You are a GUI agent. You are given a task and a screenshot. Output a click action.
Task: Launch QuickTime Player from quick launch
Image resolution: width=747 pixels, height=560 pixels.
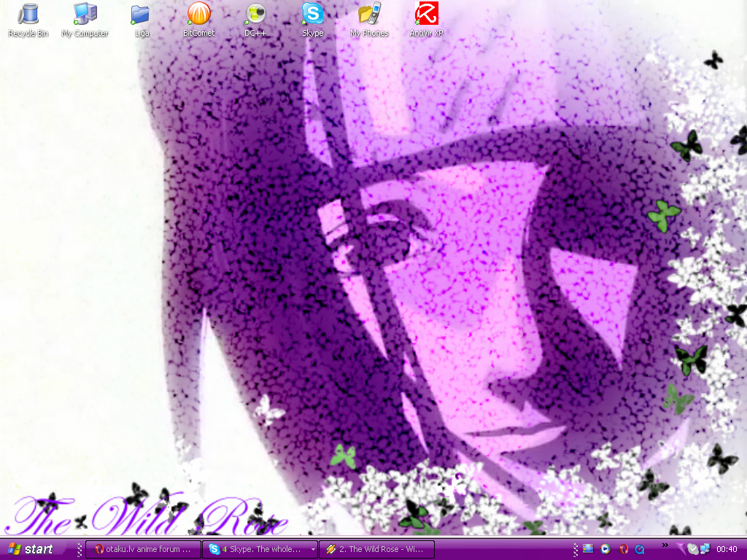pyautogui.click(x=640, y=549)
